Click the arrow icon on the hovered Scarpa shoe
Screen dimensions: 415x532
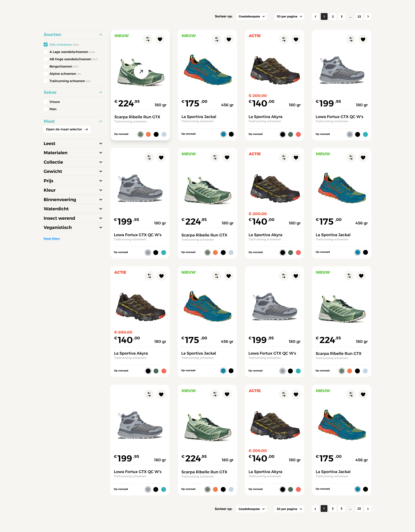pyautogui.click(x=141, y=72)
